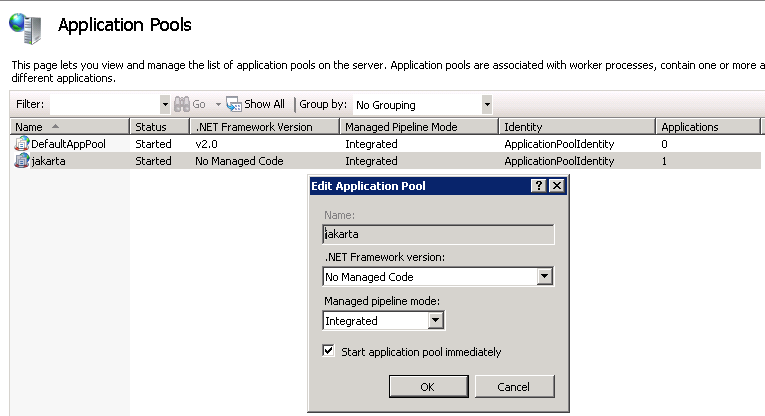Click the Filter text input field
The height and width of the screenshot is (416, 765).
pos(105,104)
